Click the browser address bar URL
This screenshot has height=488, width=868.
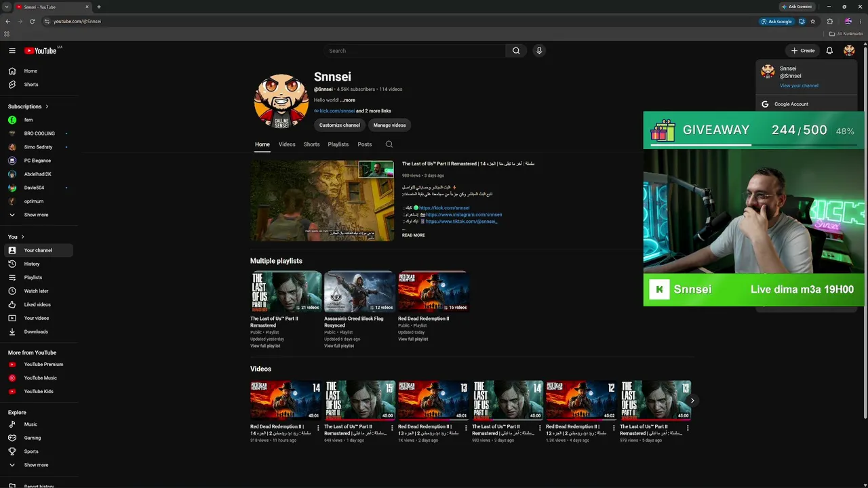coord(77,21)
